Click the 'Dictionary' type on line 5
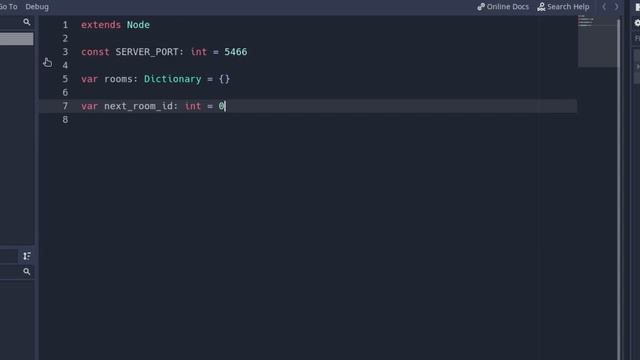 [x=172, y=79]
